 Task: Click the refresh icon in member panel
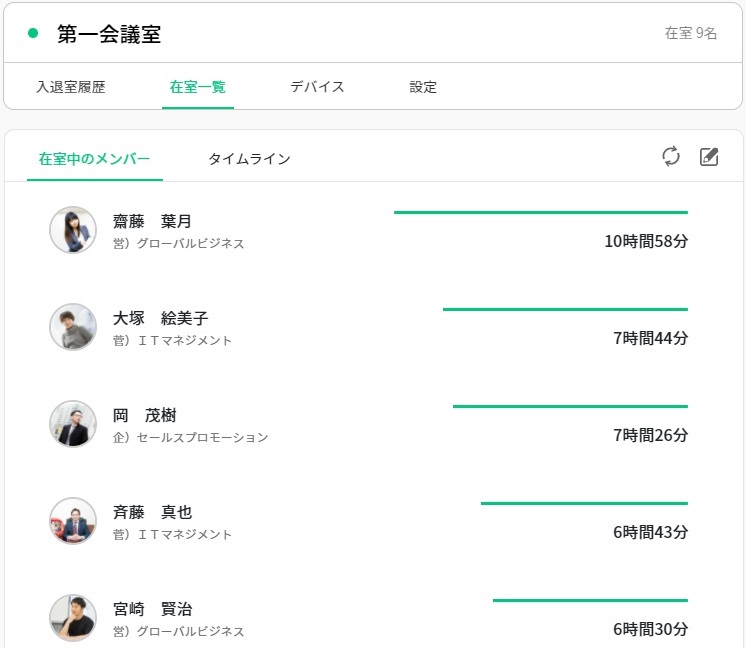(x=671, y=156)
